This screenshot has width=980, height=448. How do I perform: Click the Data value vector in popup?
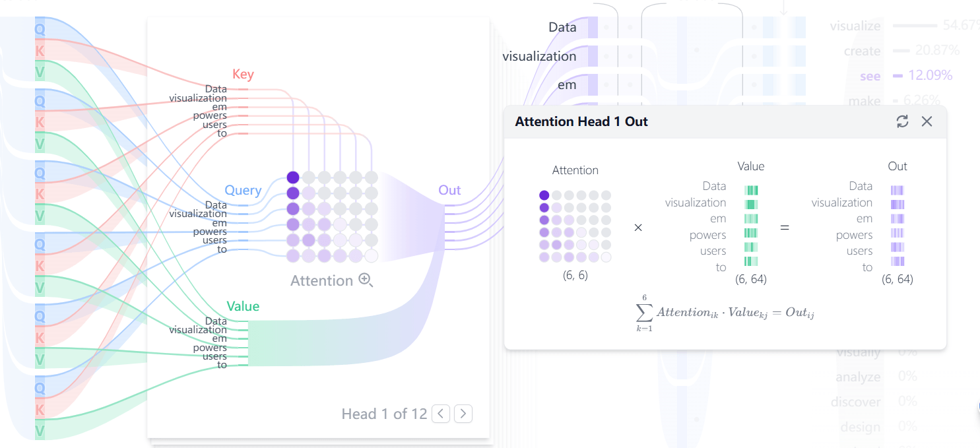[751, 190]
